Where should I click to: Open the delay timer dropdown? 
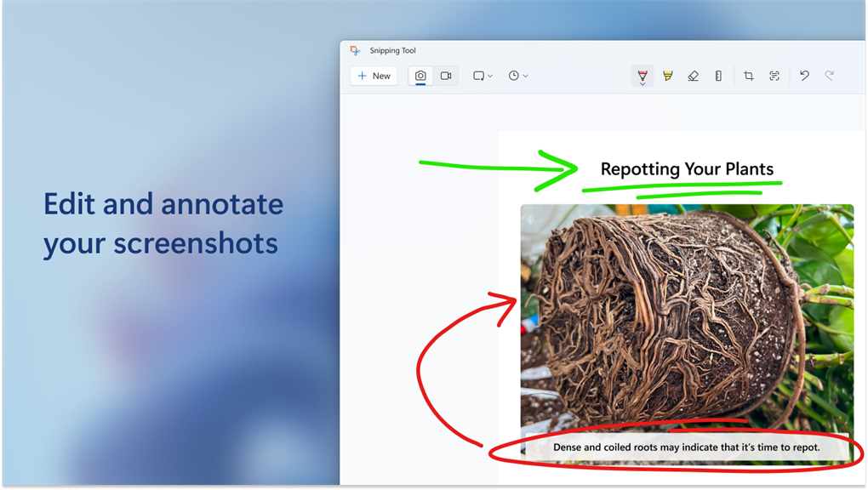(x=518, y=76)
